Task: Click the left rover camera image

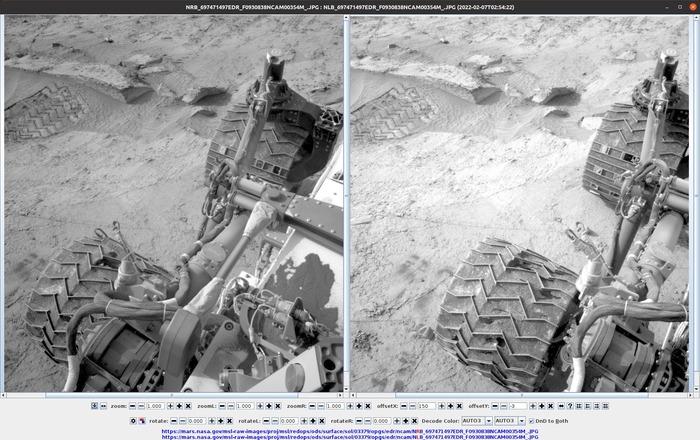Action: point(174,205)
